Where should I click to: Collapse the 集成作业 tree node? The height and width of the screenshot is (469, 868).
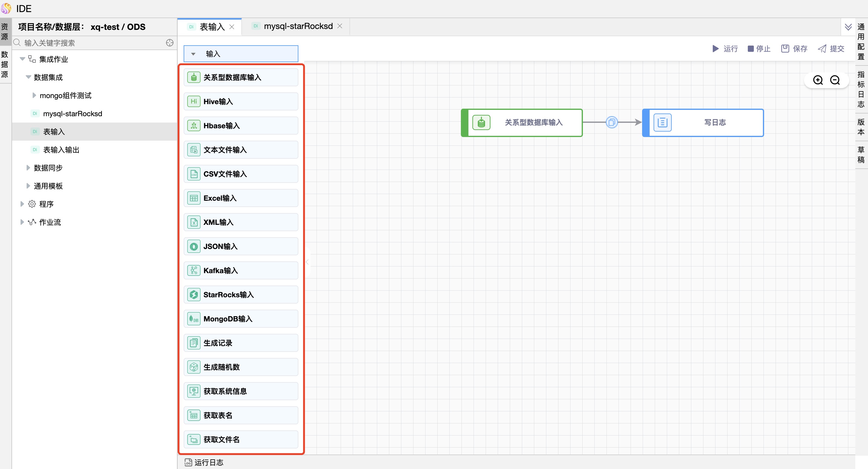pos(22,59)
